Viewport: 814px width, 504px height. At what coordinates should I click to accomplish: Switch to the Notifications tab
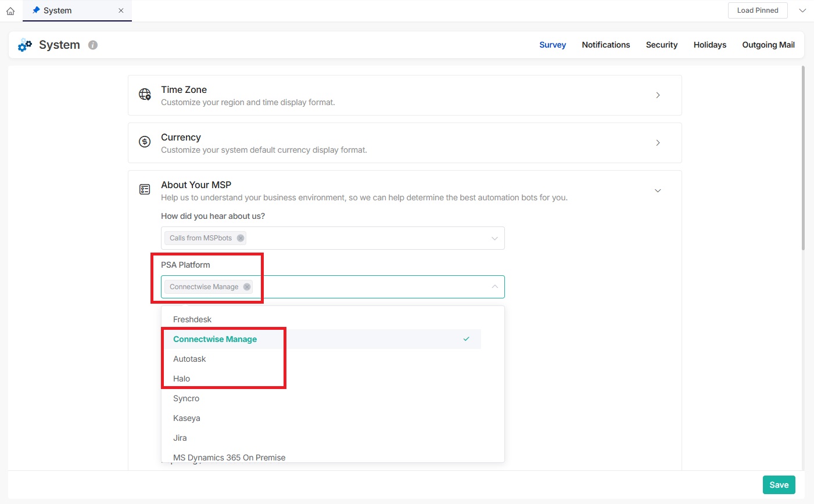pyautogui.click(x=605, y=45)
